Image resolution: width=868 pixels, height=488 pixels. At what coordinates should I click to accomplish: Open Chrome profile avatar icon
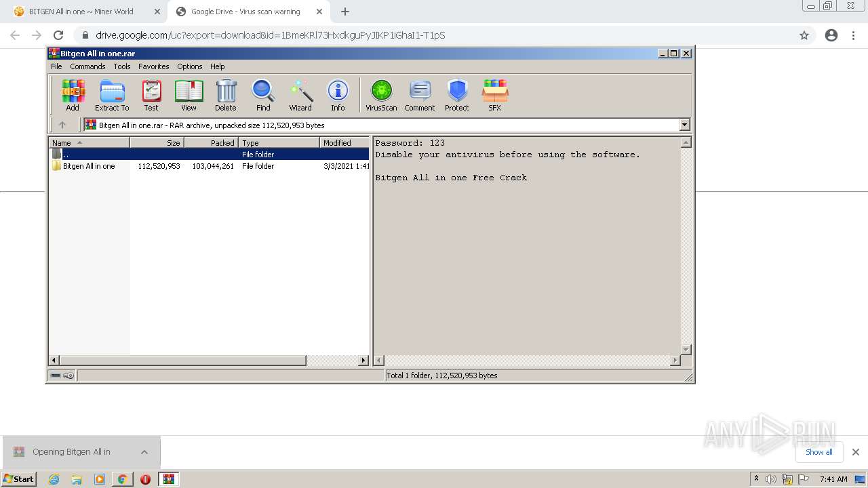(831, 35)
